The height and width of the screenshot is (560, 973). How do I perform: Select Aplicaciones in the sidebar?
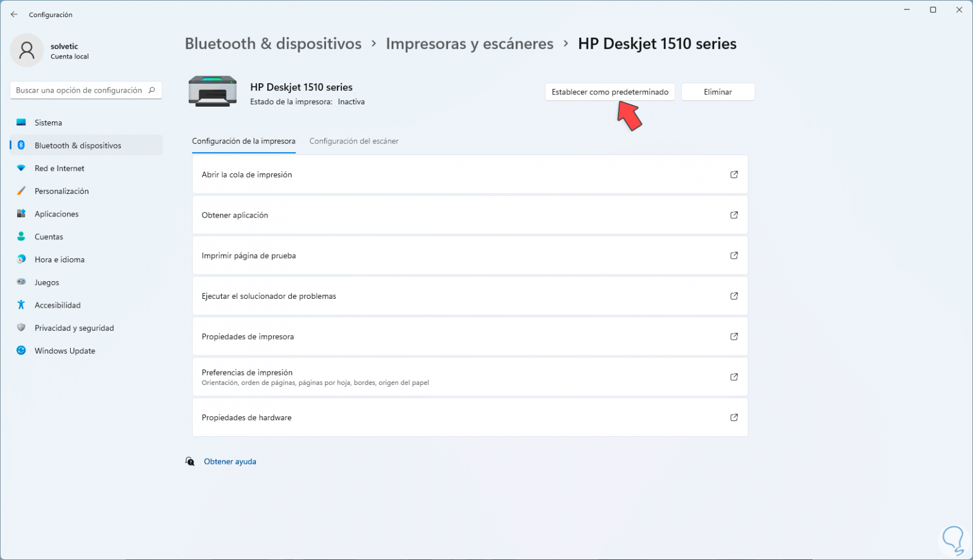57,214
